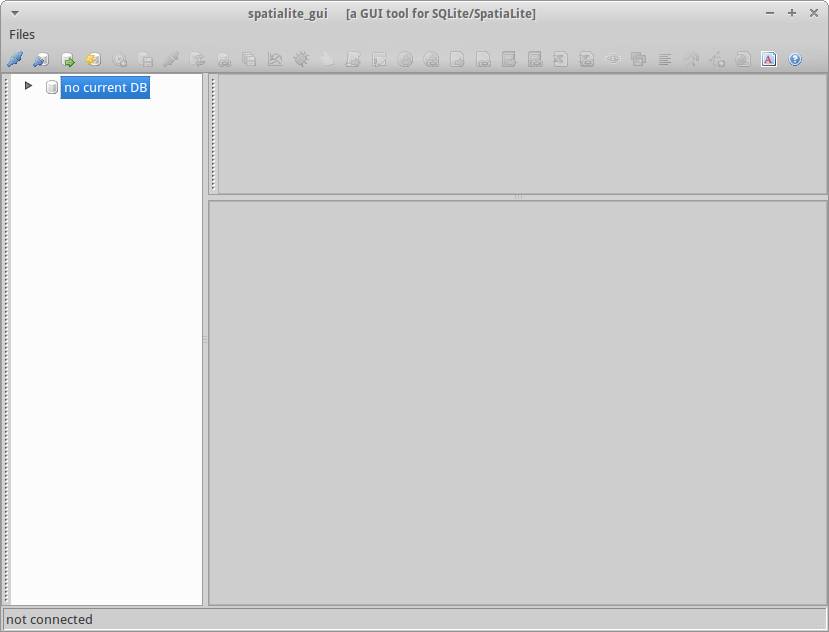Click the execute SQL script icon
This screenshot has width=829, height=632.
click(x=353, y=59)
